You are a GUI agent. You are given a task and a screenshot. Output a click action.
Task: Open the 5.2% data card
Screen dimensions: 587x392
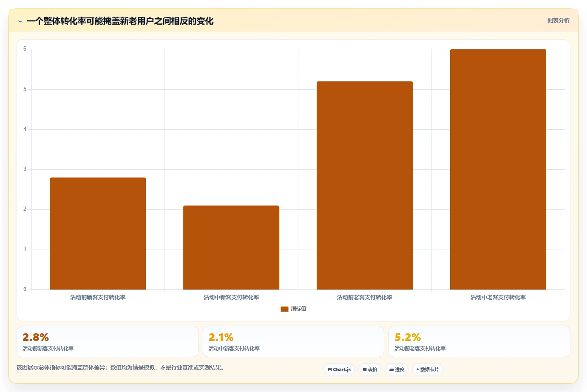click(x=479, y=341)
